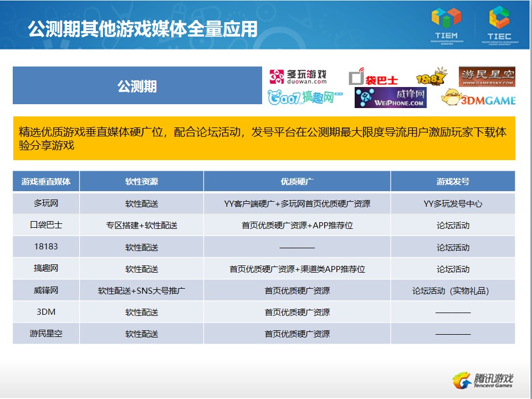Click the 18183 row name cell
Image resolution: width=532 pixels, height=399 pixels.
(x=46, y=247)
